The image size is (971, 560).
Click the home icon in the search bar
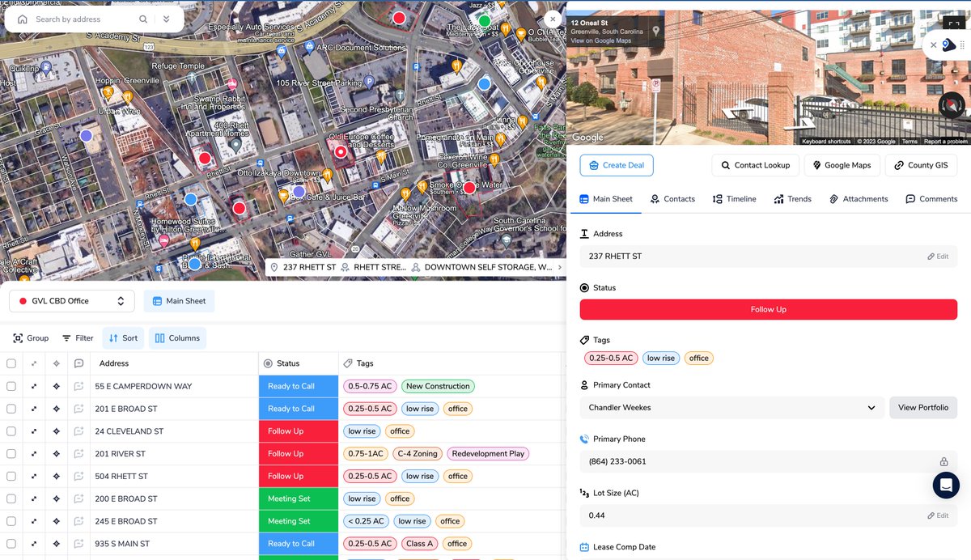click(x=22, y=19)
